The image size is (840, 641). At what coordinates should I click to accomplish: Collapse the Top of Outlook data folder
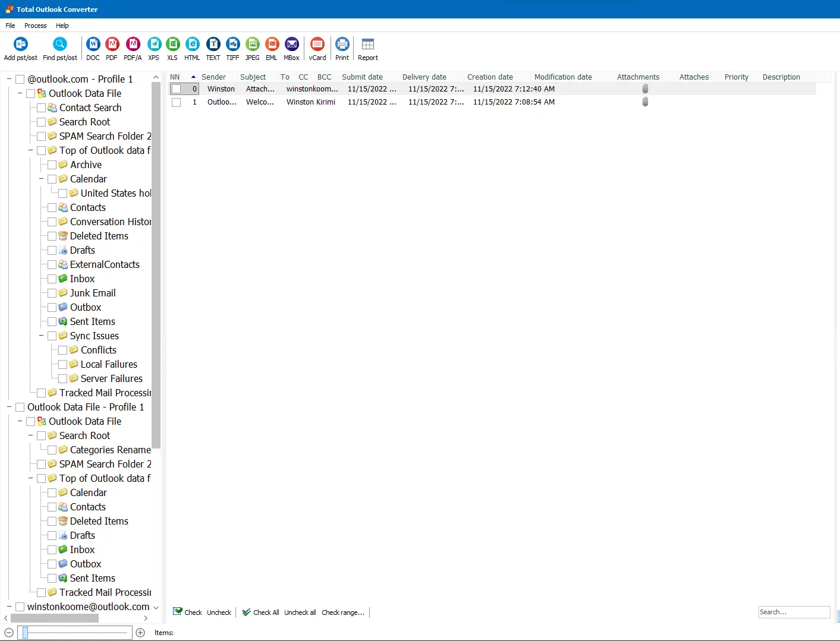point(29,150)
